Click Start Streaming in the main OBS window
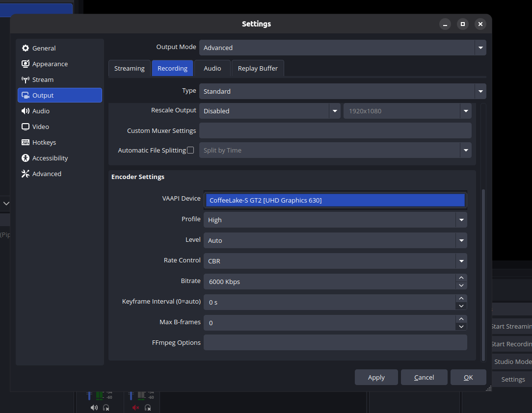 pos(512,326)
